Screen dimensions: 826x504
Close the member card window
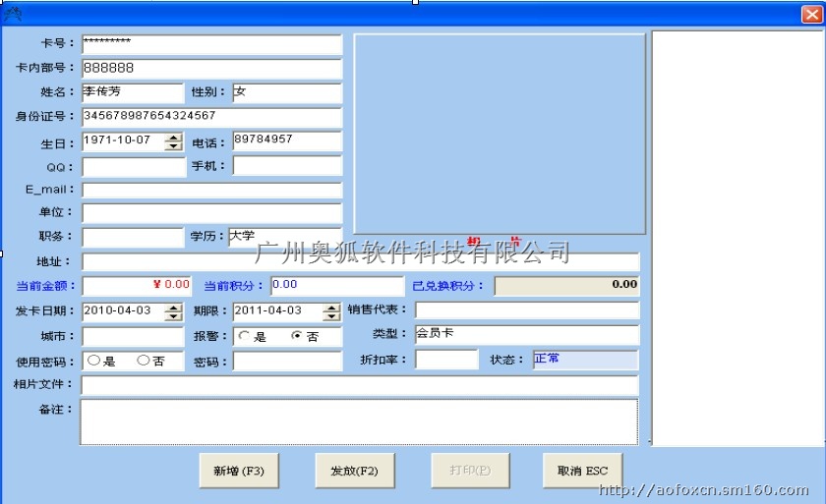coord(811,14)
